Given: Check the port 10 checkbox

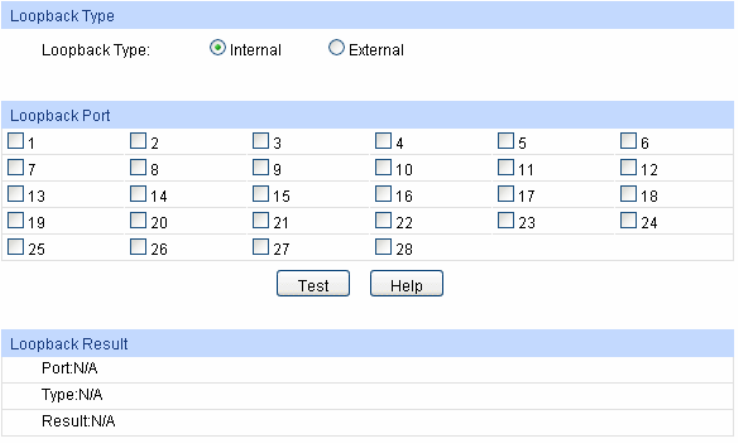Looking at the screenshot, I should coord(384,168).
